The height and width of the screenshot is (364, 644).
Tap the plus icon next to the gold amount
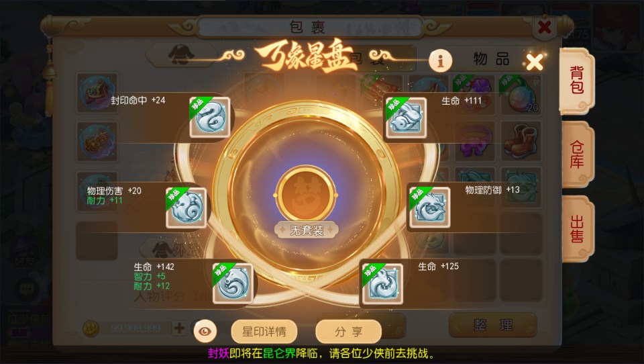(x=179, y=328)
